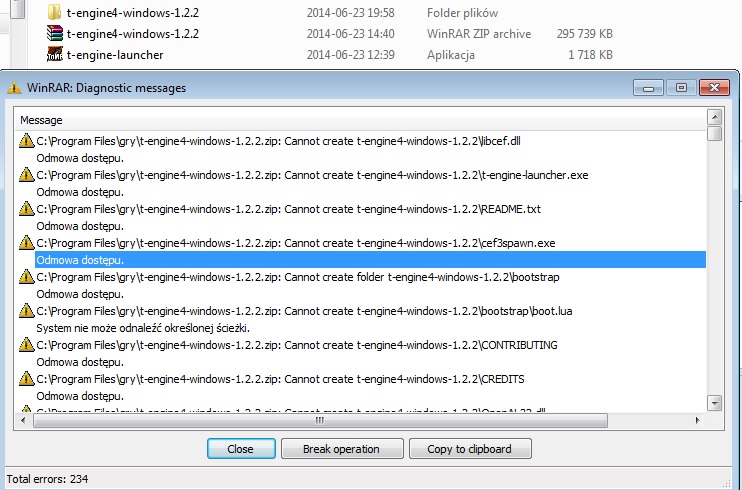Click warning icon beside bootstrap folder message
The width and height of the screenshot is (742, 490).
(26, 277)
